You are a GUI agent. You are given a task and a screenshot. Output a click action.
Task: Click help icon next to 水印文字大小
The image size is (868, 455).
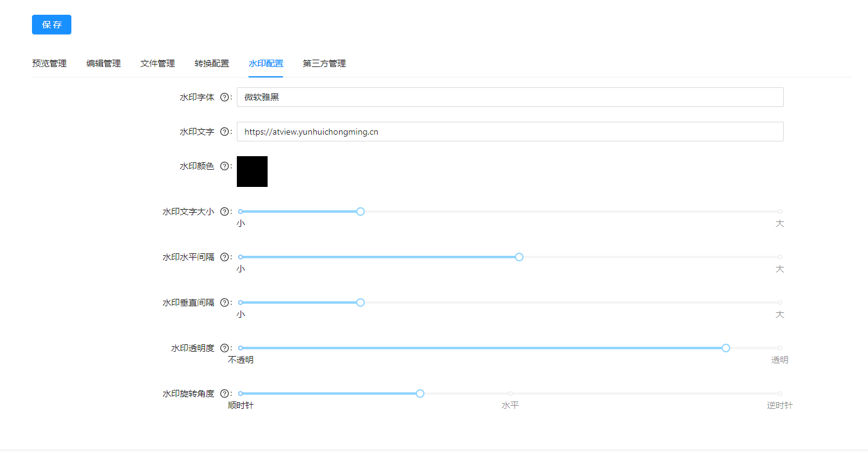tap(225, 212)
